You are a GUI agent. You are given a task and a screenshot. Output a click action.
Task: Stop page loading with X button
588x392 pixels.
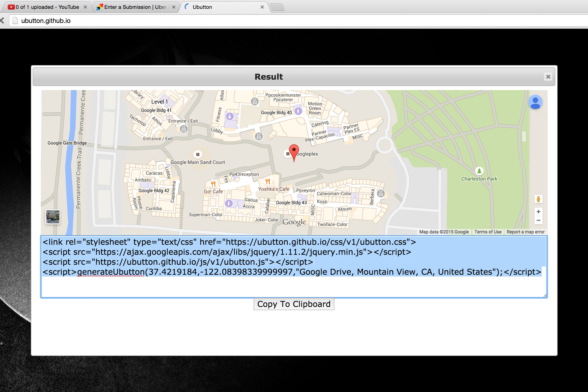(x=2, y=20)
